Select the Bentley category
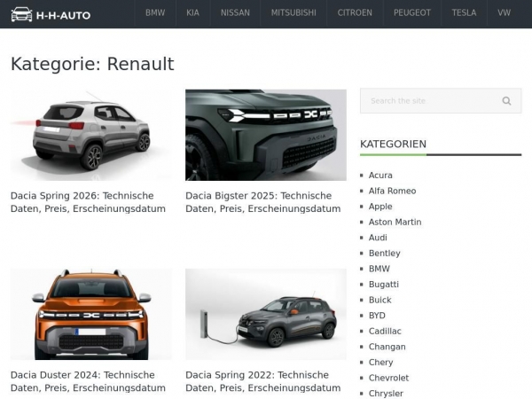 (385, 254)
